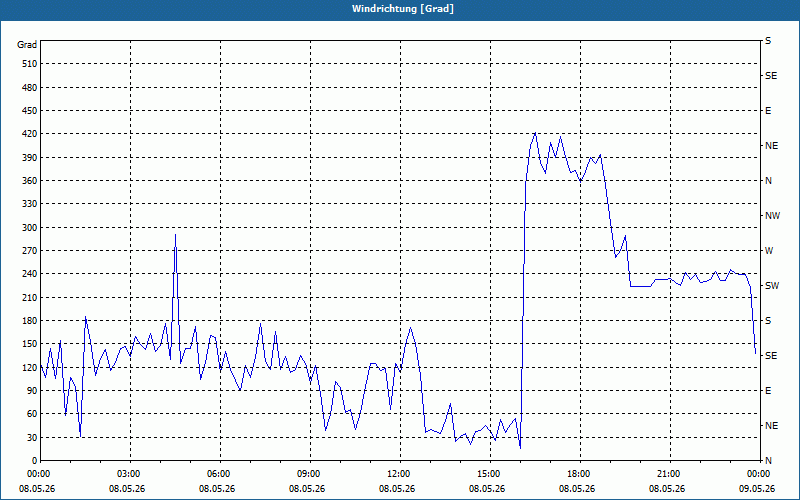Click the 0 y-axis label
The width and height of the screenshot is (800, 500).
(x=35, y=461)
